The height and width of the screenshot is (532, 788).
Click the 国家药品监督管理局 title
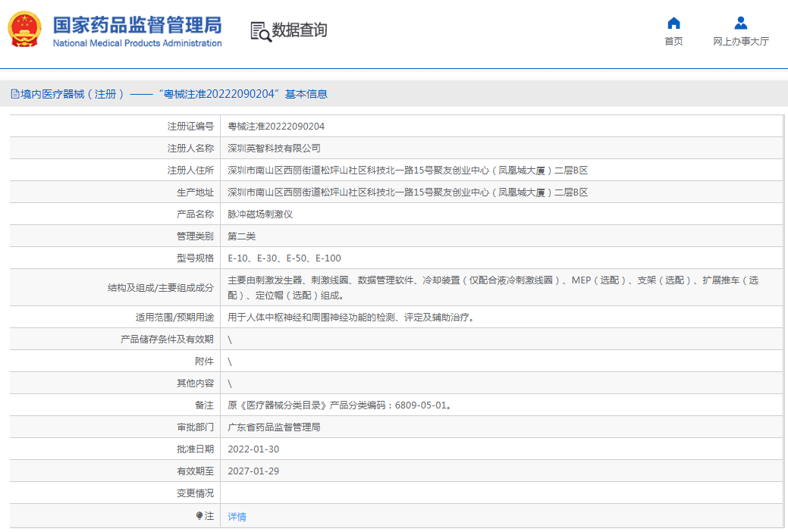pyautogui.click(x=137, y=25)
